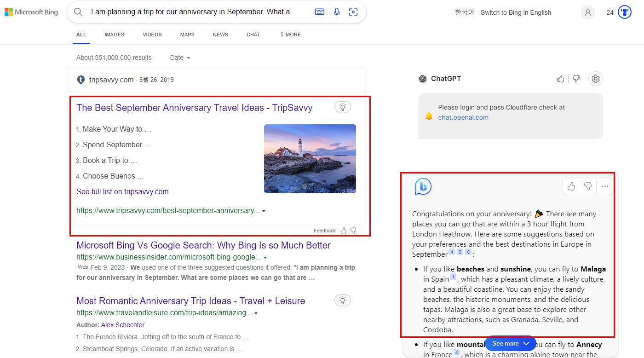Viewport: 644px width, 358px height.
Task: Open the user account avatar
Action: pos(588,12)
